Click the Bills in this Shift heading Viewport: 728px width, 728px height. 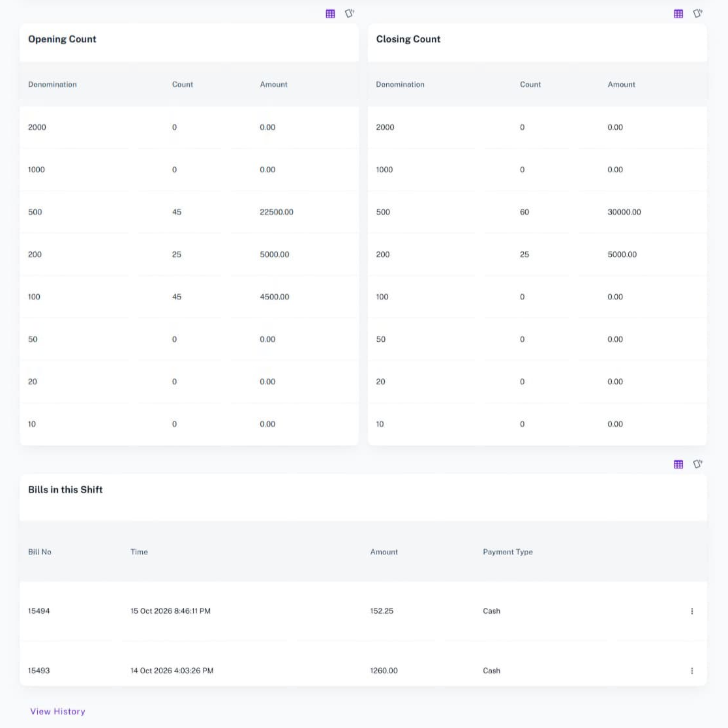[x=65, y=490]
